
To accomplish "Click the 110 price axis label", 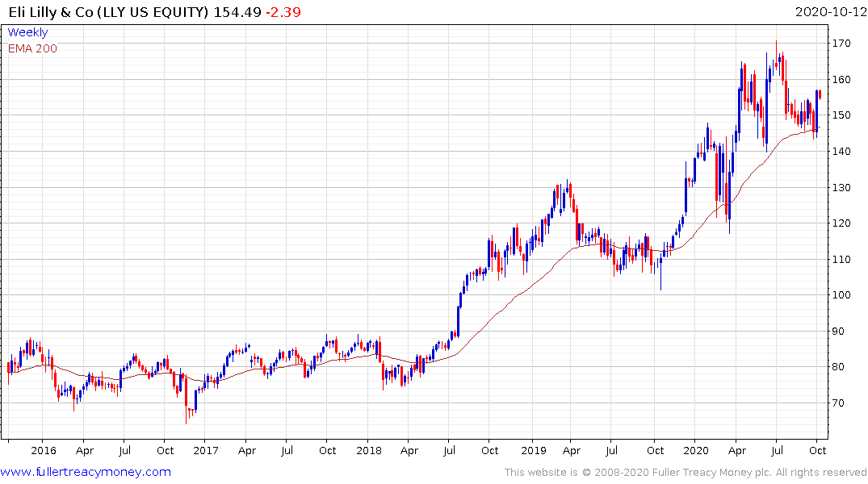I will tap(841, 260).
